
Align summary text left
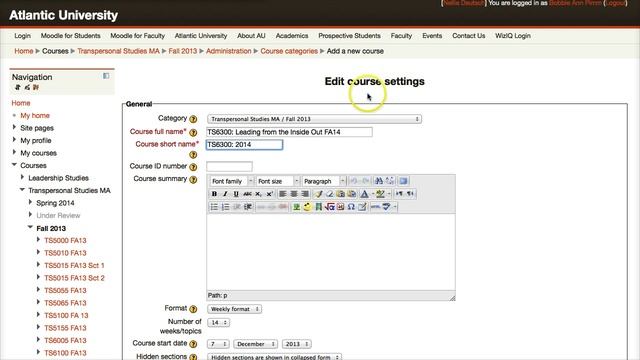pos(282,194)
